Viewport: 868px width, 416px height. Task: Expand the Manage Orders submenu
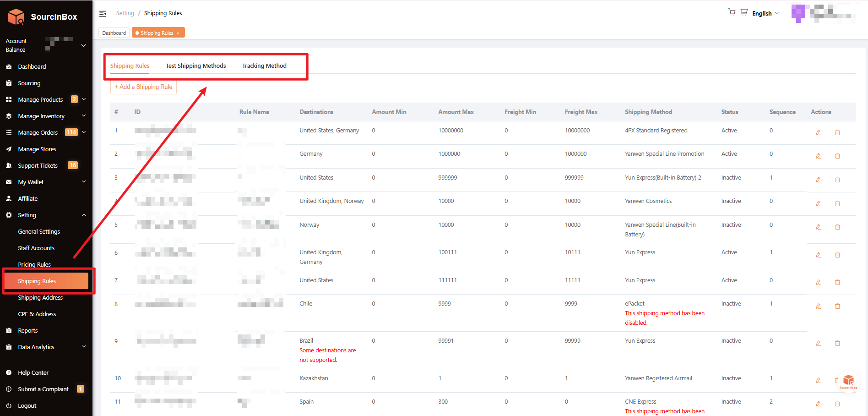[x=84, y=132]
